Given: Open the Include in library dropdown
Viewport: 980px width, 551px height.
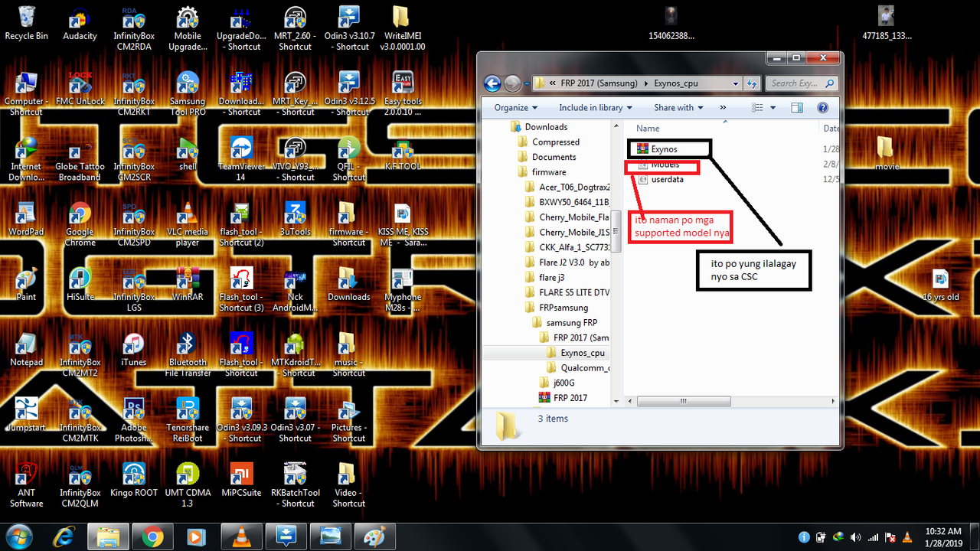Looking at the screenshot, I should [596, 108].
